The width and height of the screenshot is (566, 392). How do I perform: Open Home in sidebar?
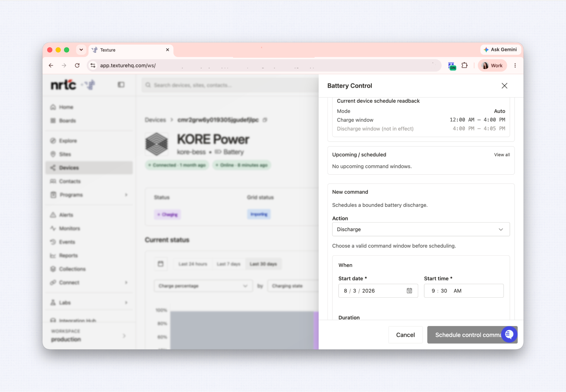coord(89,107)
